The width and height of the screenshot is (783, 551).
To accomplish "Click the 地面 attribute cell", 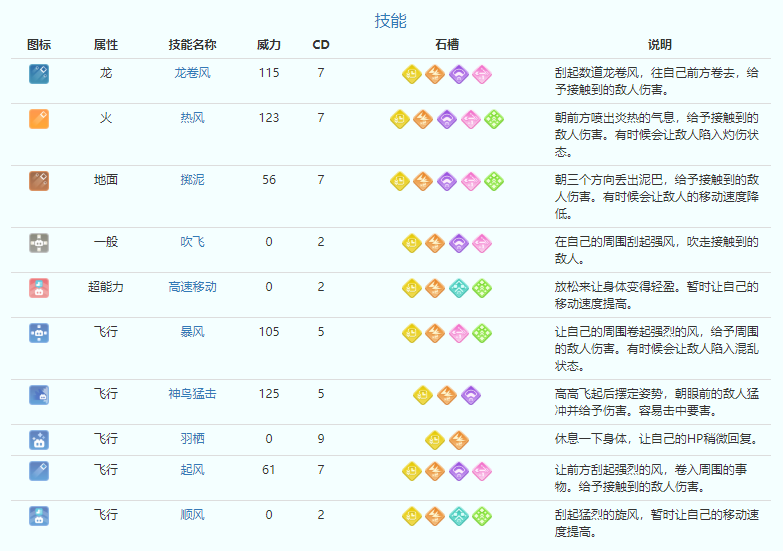I will (x=106, y=180).
